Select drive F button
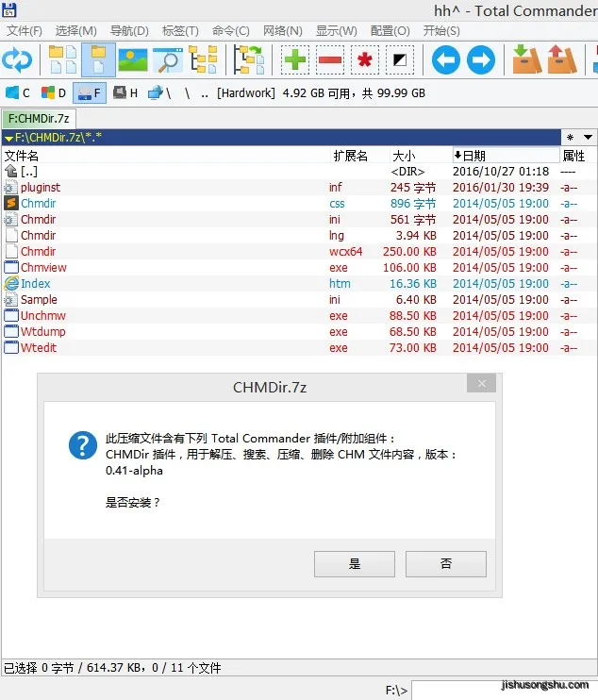 [x=90, y=92]
